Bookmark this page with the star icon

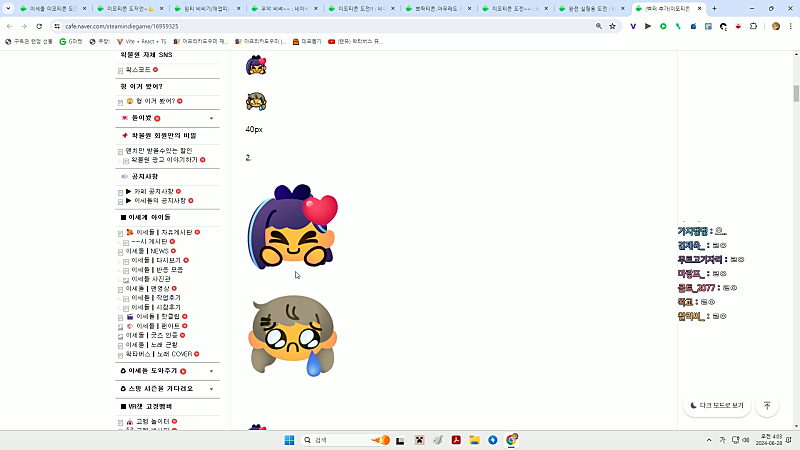pos(612,26)
